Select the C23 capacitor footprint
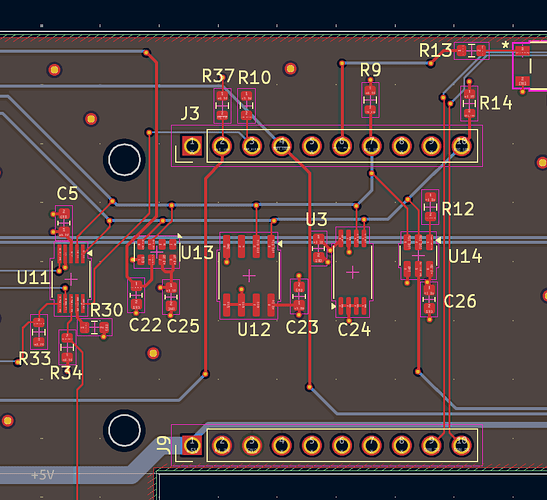The height and width of the screenshot is (500, 547). click(299, 296)
